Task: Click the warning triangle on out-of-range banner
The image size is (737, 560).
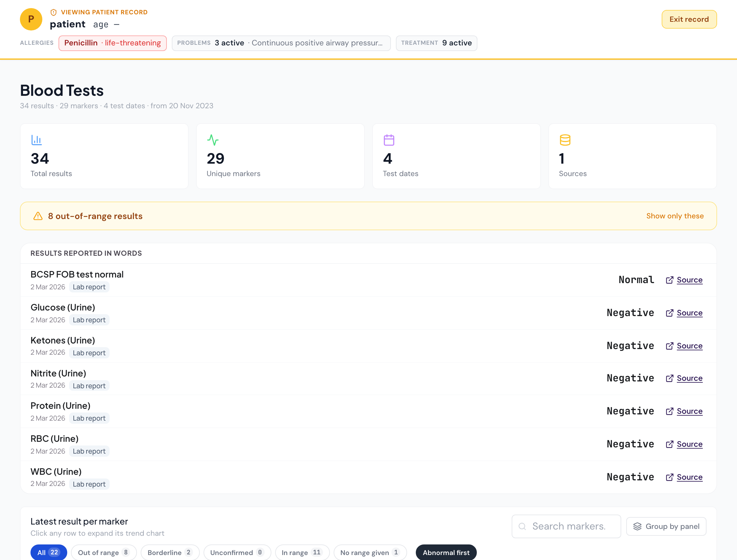Action: [x=38, y=216]
